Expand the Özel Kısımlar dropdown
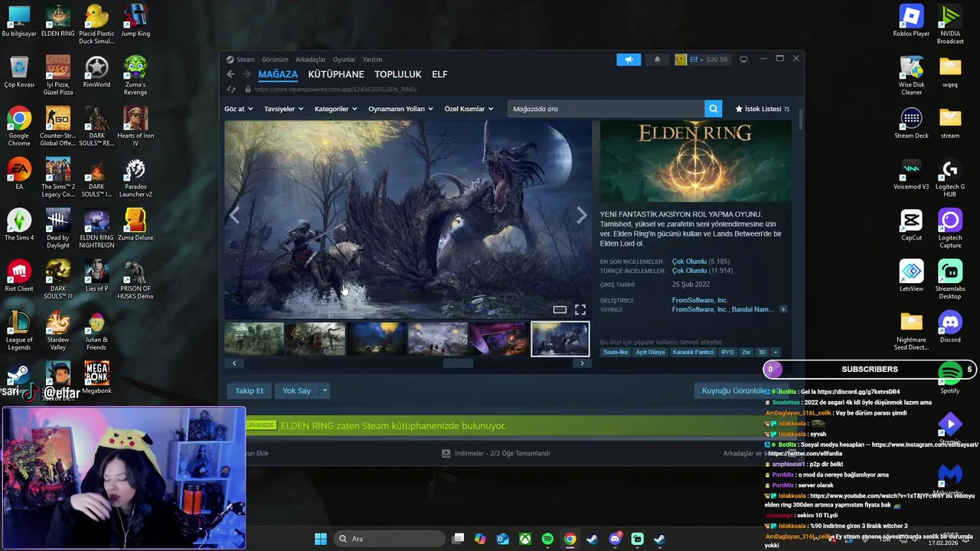Viewport: 980px width, 551px height. (469, 109)
